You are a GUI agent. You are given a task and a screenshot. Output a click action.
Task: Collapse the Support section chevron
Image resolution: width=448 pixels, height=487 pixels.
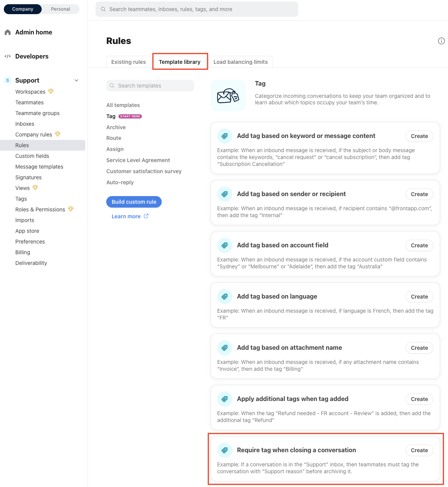[x=76, y=80]
